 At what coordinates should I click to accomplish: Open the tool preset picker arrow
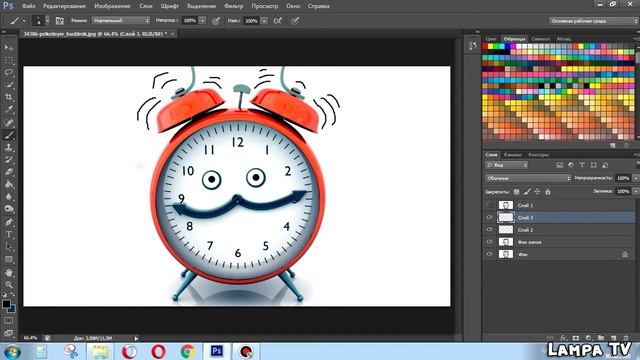point(24,20)
